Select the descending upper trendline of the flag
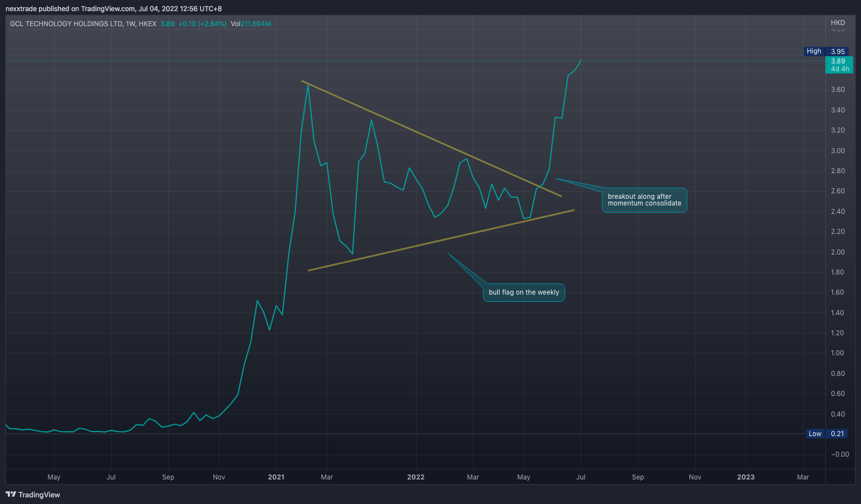This screenshot has width=861, height=504. click(432, 139)
